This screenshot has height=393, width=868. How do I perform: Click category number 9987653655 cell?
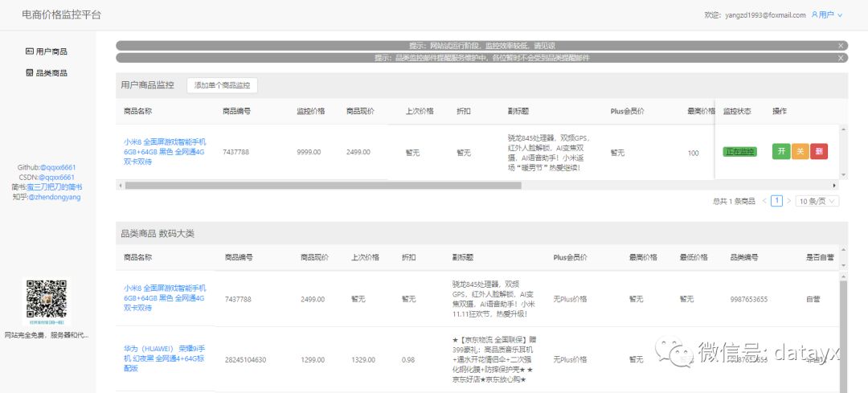tap(749, 299)
